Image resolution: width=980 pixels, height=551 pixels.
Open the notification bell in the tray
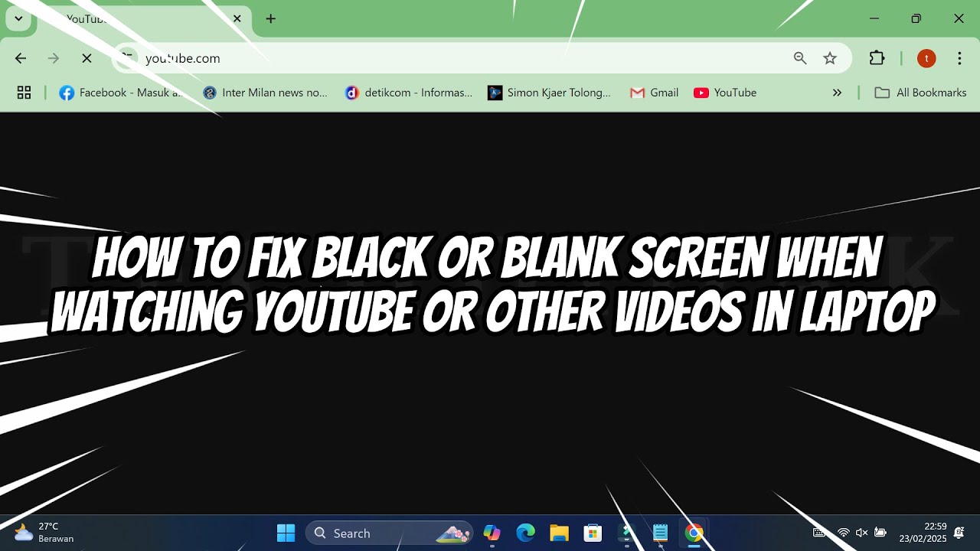pyautogui.click(x=959, y=533)
